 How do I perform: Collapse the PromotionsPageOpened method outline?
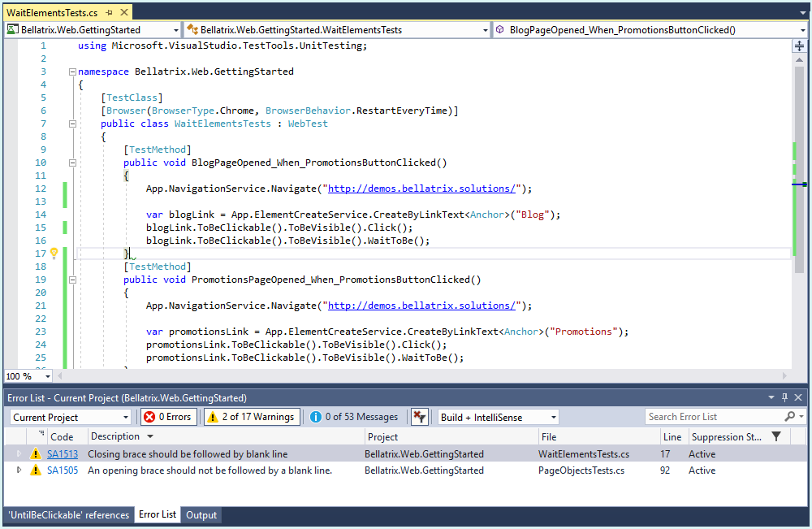[x=72, y=280]
